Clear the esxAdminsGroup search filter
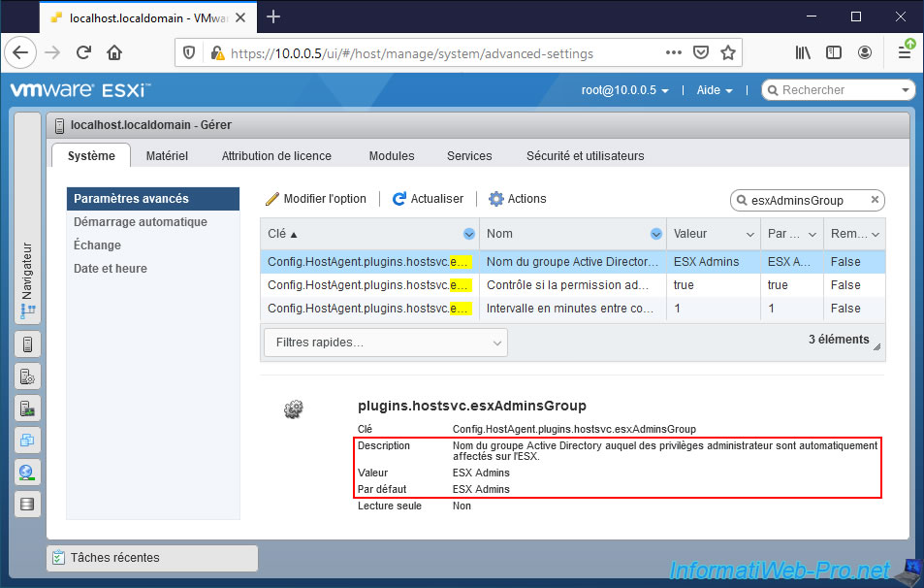 click(x=875, y=199)
